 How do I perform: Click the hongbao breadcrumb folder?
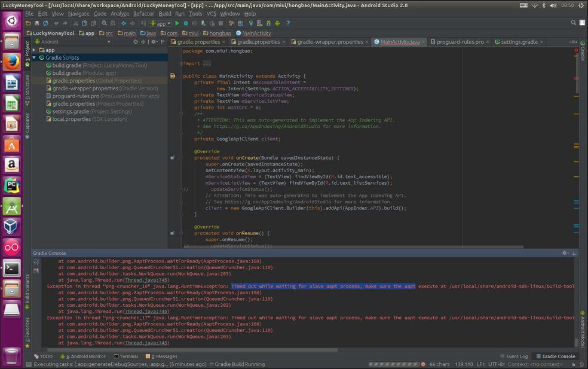[217, 33]
